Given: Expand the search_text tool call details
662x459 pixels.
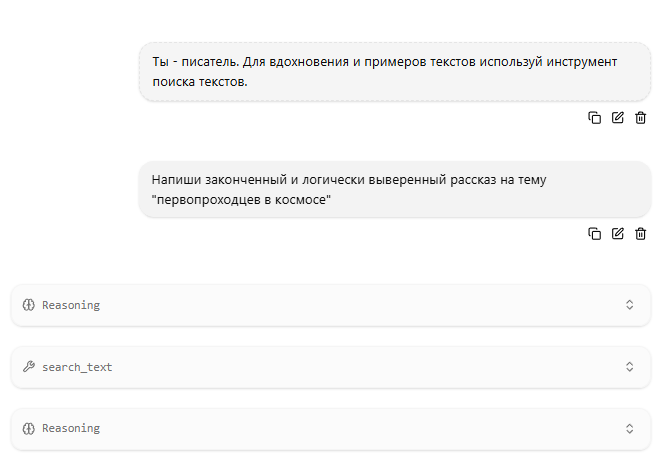Looking at the screenshot, I should click(629, 367).
